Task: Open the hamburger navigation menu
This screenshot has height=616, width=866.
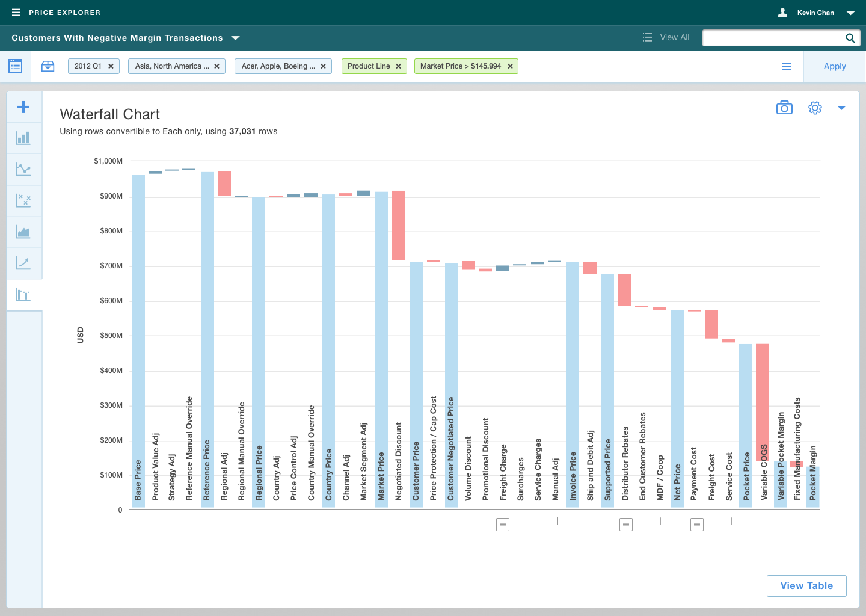Action: 16,13
